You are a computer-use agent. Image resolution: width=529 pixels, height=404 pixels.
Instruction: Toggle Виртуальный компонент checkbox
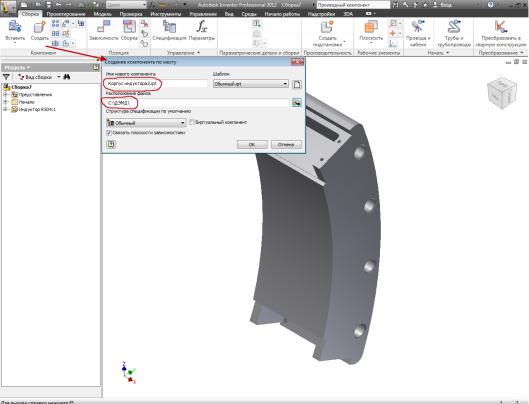[192, 122]
